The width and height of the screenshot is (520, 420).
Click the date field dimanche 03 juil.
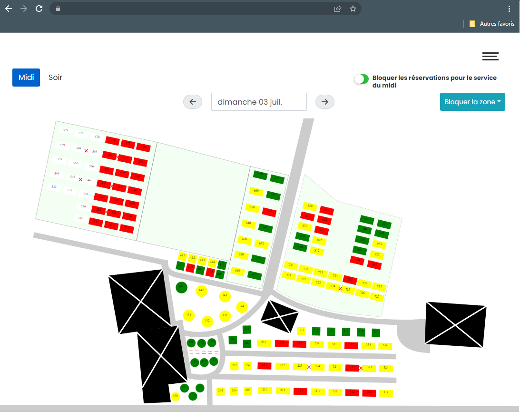point(259,102)
